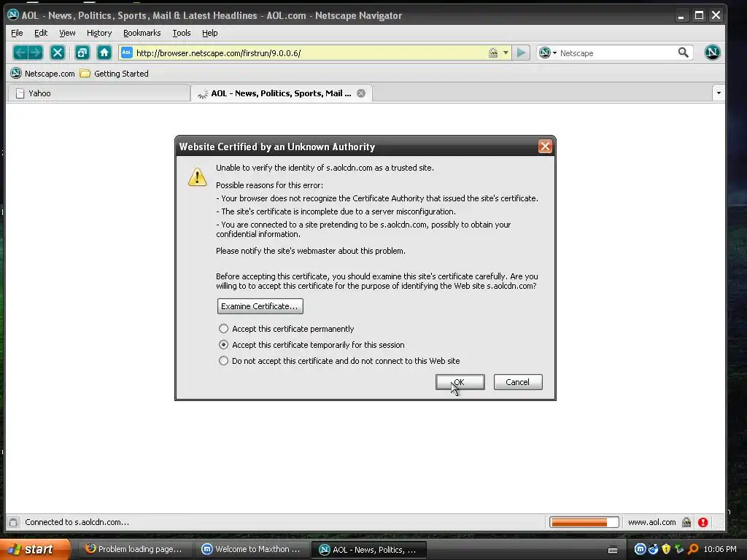Click the keyboard icon in the taskbar
The image size is (747, 560).
(x=613, y=550)
